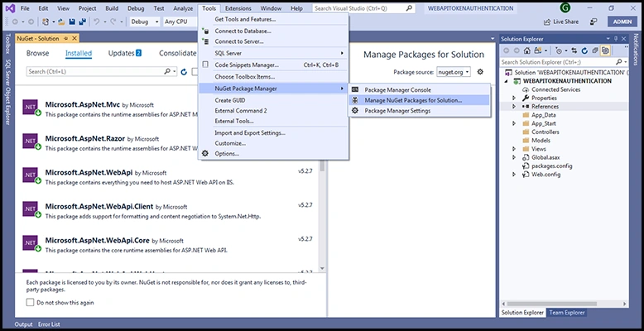This screenshot has width=644, height=331.
Task: Select Code Snippets Manager
Action: (x=273, y=65)
